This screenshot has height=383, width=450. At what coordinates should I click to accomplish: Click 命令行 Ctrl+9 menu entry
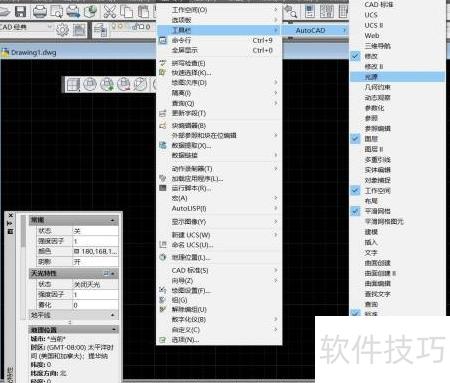tap(219, 40)
